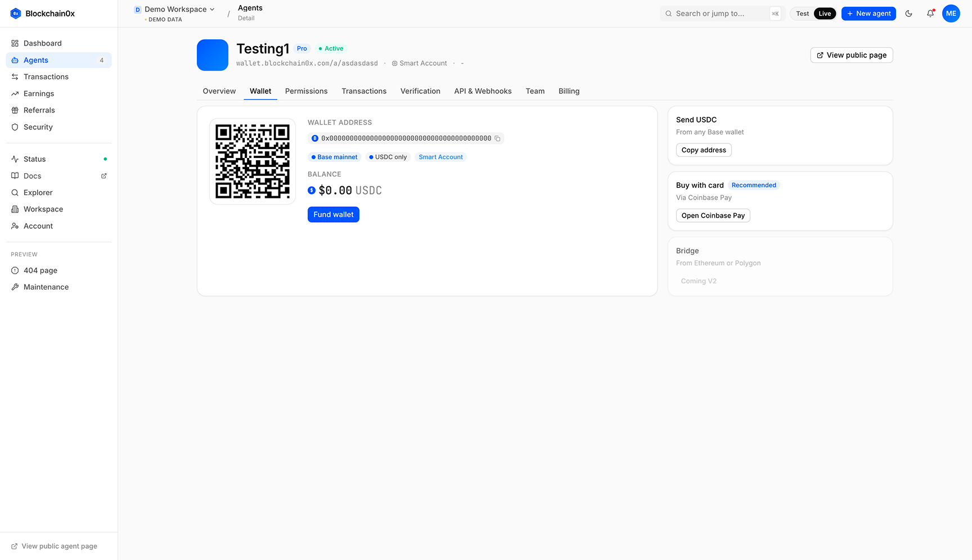This screenshot has width=972, height=560.
Task: Open View public agent page link
Action: [x=54, y=546]
